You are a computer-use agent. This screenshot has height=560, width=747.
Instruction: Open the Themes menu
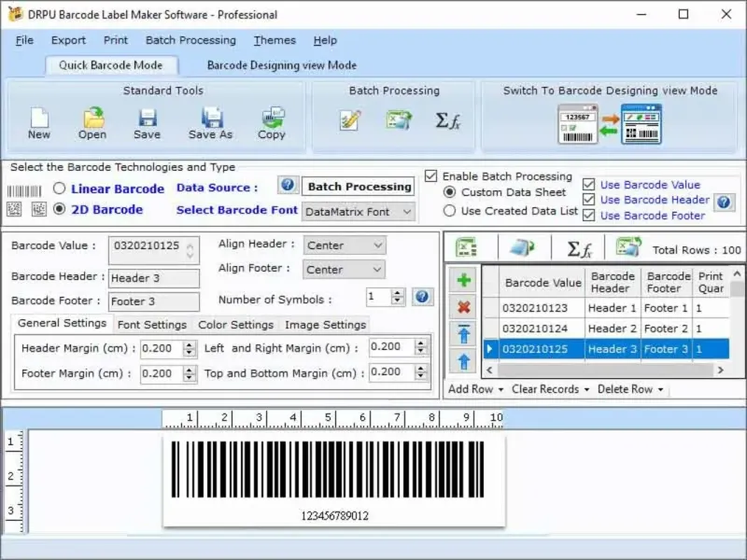pyautogui.click(x=275, y=40)
